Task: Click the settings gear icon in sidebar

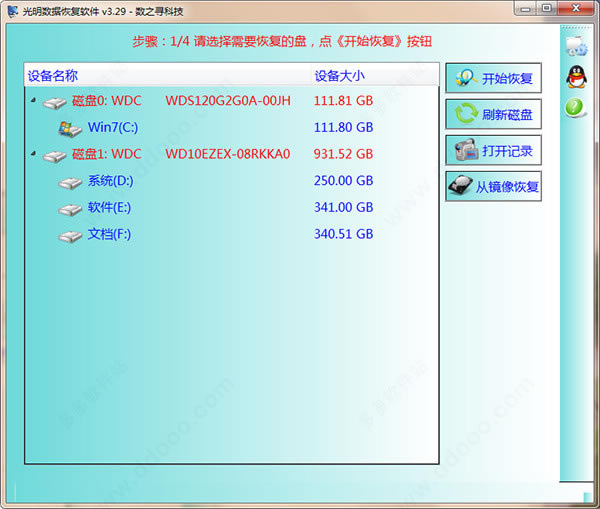Action: (575, 45)
